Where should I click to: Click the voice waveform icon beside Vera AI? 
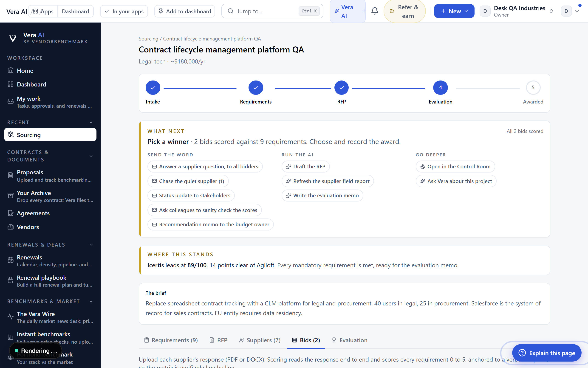[x=364, y=11]
